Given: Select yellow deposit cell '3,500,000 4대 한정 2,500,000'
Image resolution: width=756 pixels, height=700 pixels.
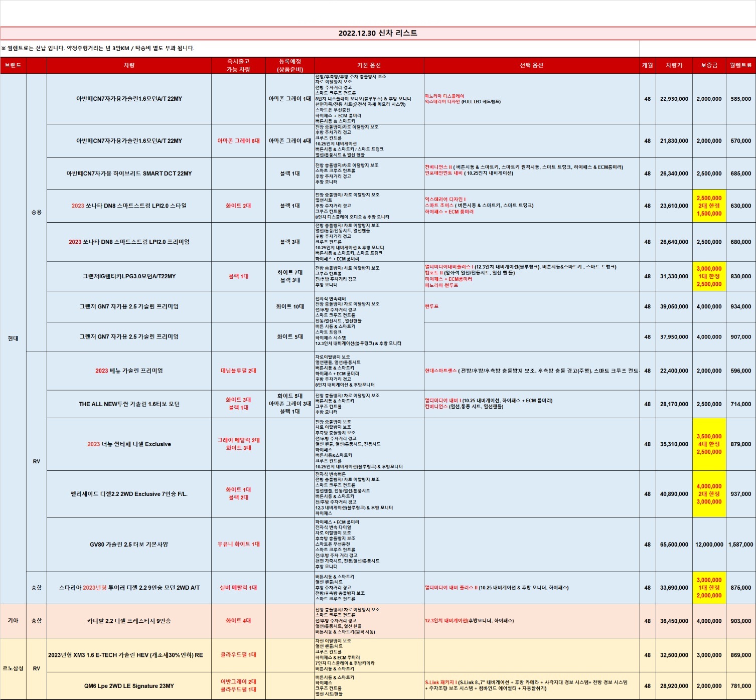Looking at the screenshot, I should (x=709, y=444).
